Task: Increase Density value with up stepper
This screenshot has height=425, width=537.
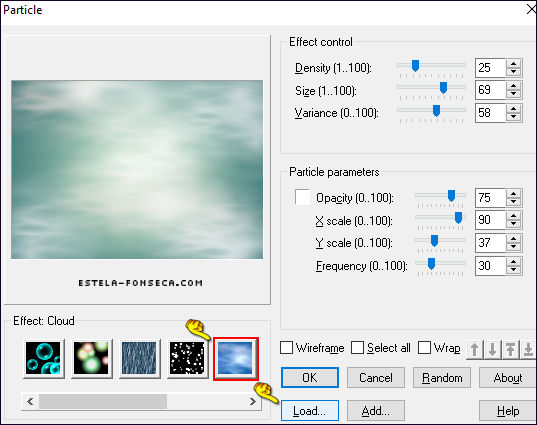Action: point(513,64)
